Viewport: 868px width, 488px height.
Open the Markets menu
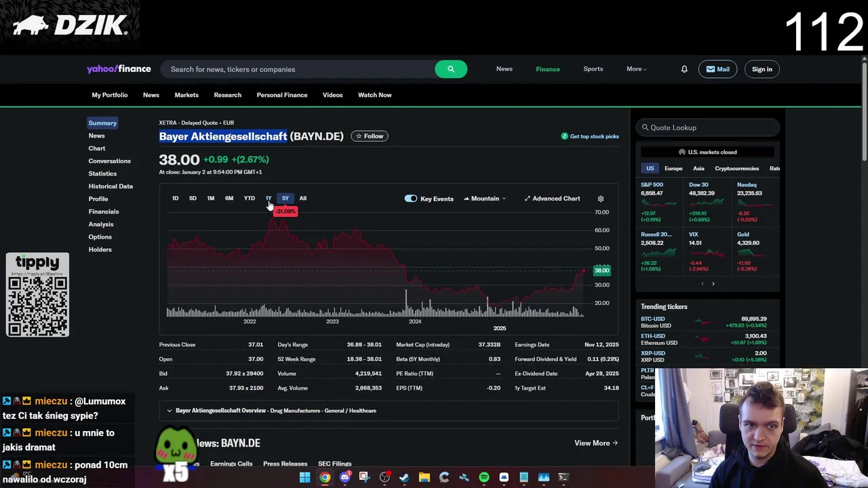(x=186, y=95)
